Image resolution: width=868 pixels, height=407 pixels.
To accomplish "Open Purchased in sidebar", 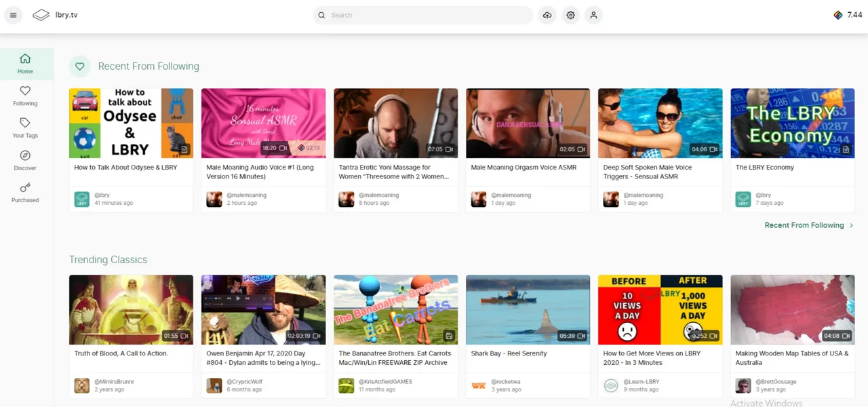I will (x=25, y=193).
